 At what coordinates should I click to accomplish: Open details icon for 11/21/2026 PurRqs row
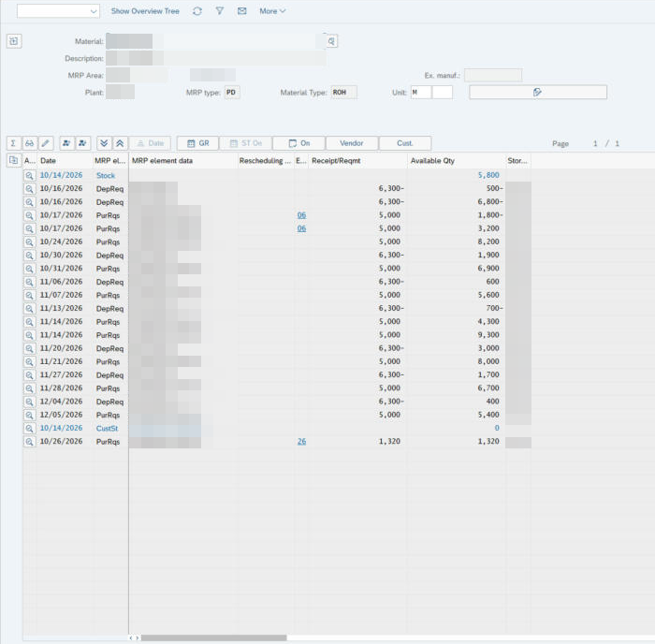(29, 362)
